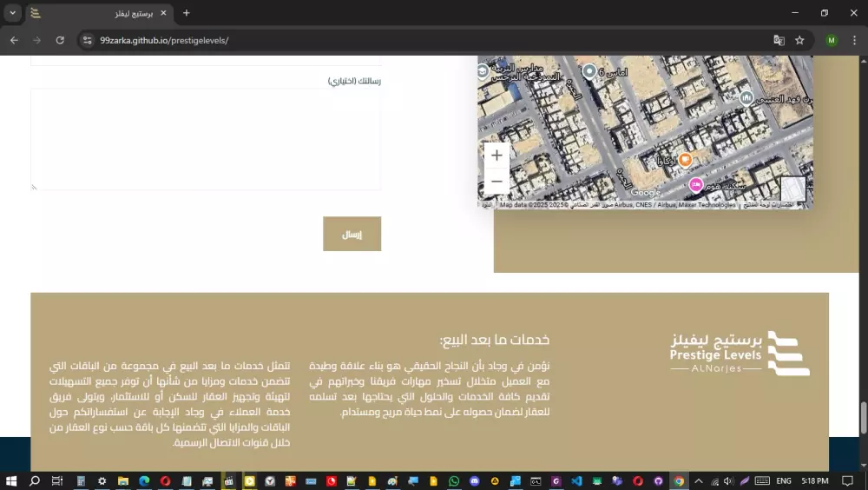This screenshot has height=490, width=868.
Task: Open Settings gear on taskbar
Action: point(102,481)
